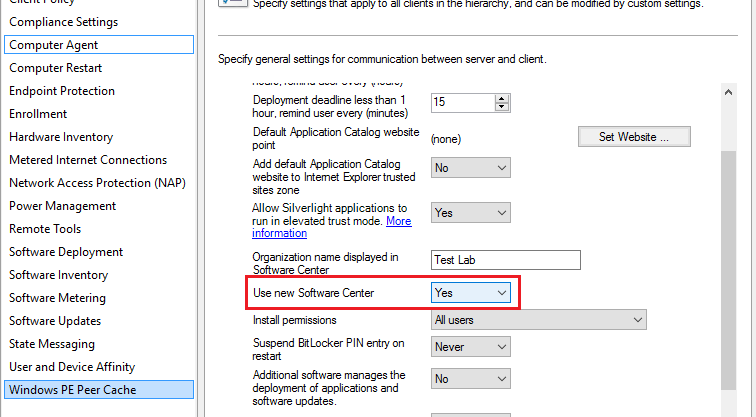
Task: Select State Messaging category
Action: pos(52,344)
